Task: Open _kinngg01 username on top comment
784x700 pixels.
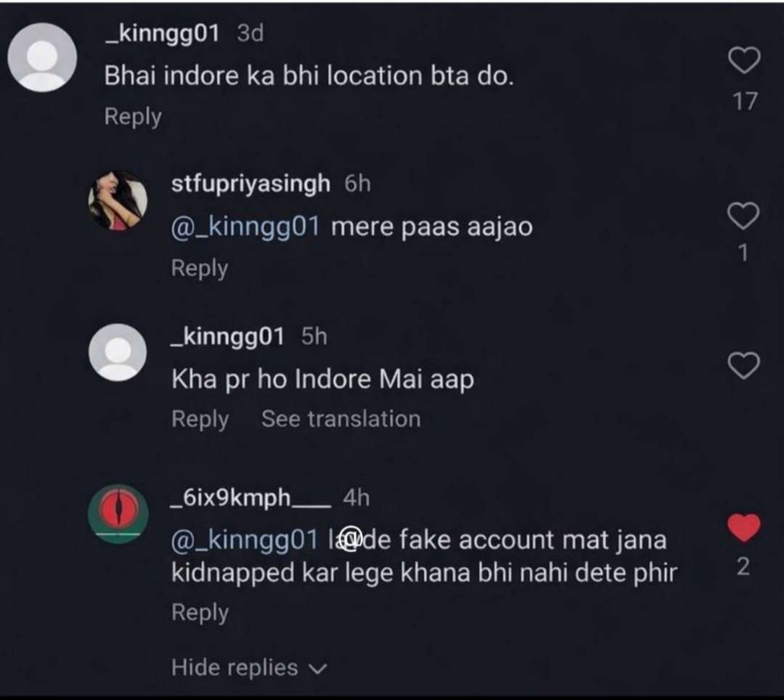Action: click(x=163, y=33)
